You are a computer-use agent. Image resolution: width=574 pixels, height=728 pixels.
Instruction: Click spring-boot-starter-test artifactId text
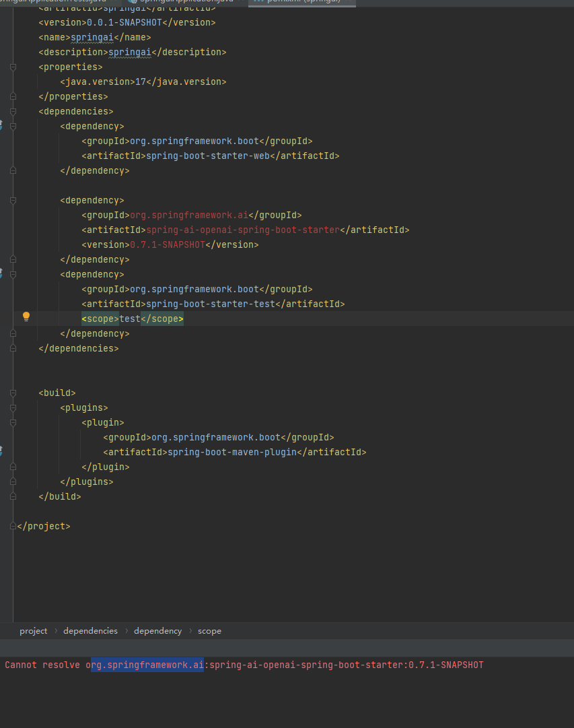pos(211,304)
